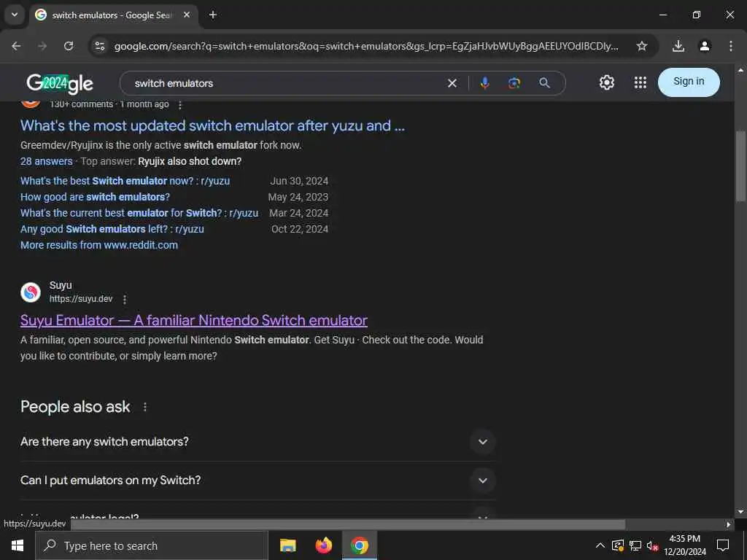Expand 'Can I put emulators on my Switch?'

coord(258,481)
